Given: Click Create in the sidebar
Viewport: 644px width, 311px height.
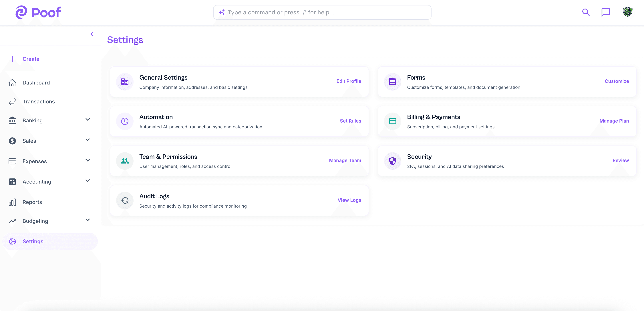Looking at the screenshot, I should pos(31,59).
